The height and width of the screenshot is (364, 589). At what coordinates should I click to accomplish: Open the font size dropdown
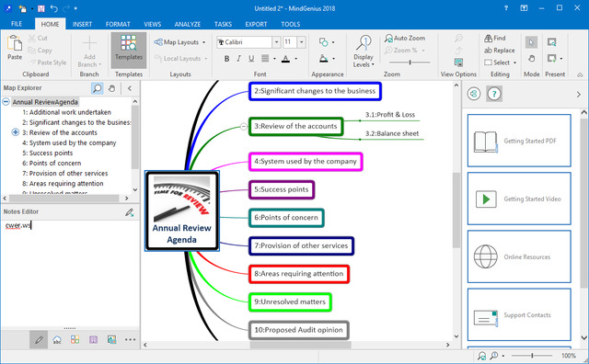coord(301,42)
